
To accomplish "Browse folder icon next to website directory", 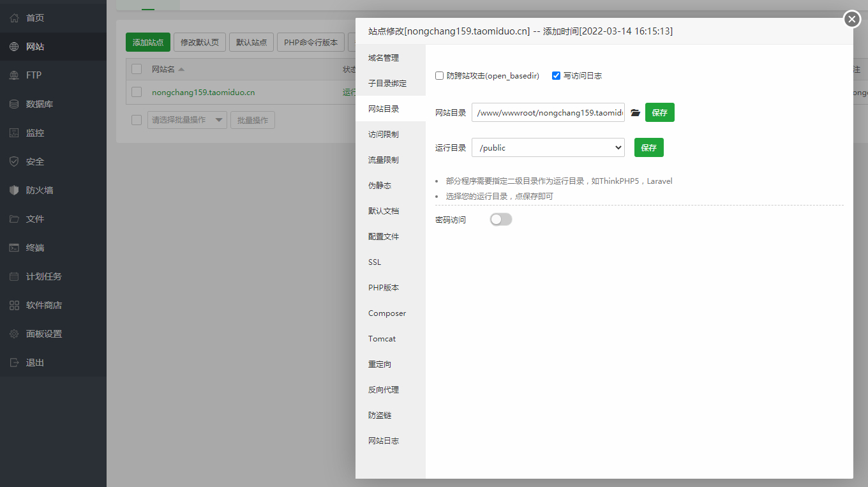I will click(635, 113).
